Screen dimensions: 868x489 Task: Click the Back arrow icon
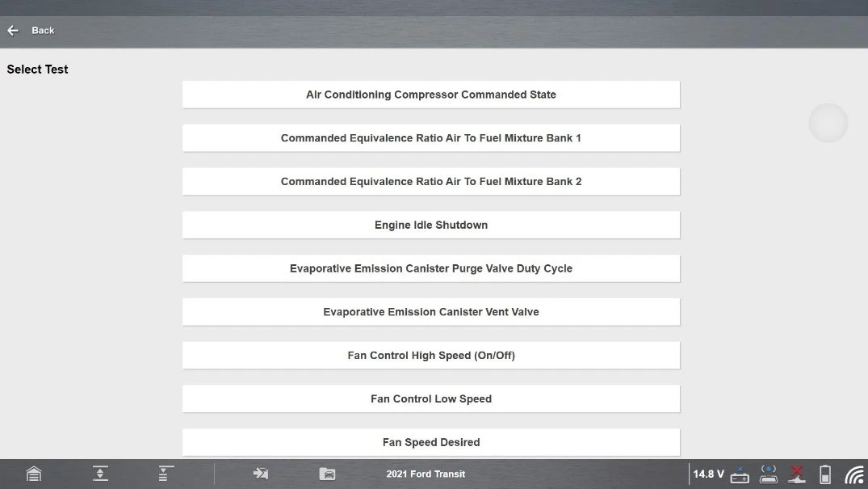click(x=13, y=31)
